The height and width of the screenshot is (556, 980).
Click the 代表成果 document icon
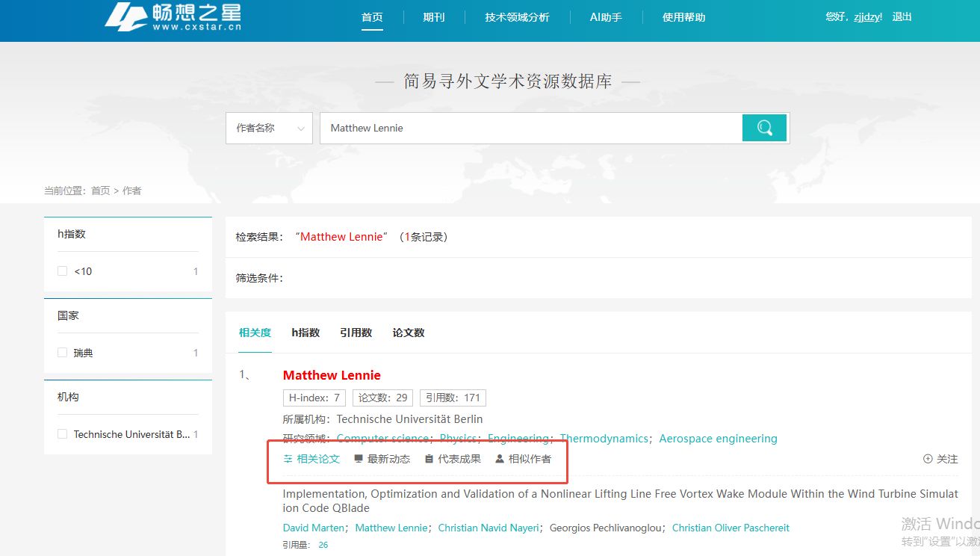[429, 459]
